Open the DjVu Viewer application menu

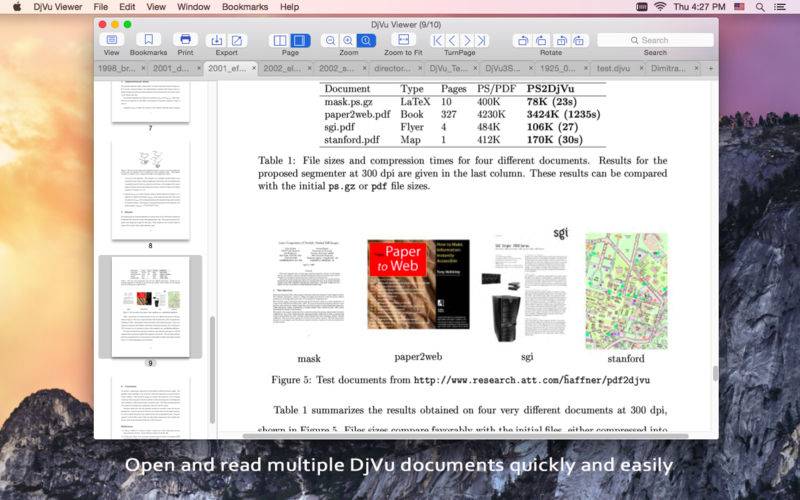(x=58, y=7)
